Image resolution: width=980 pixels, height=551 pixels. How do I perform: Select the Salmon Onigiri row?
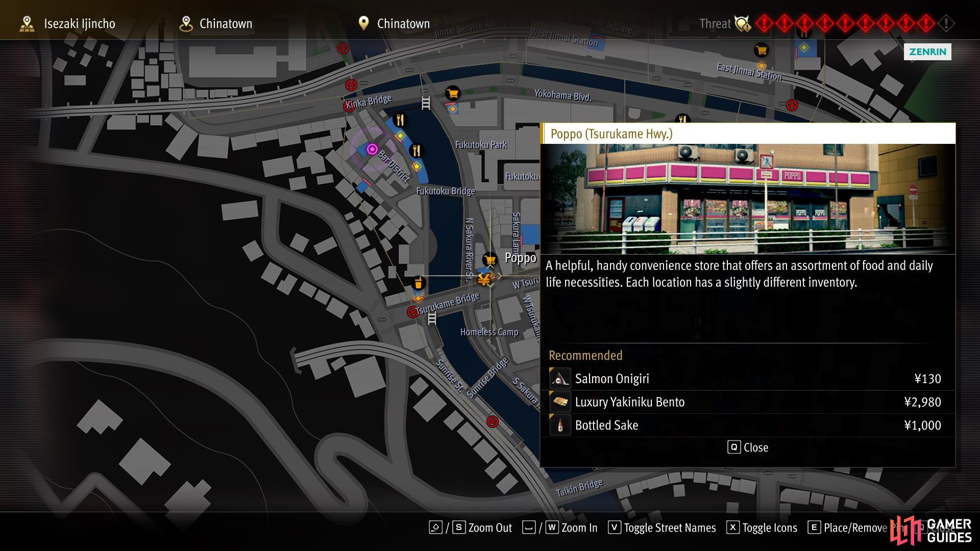(748, 379)
